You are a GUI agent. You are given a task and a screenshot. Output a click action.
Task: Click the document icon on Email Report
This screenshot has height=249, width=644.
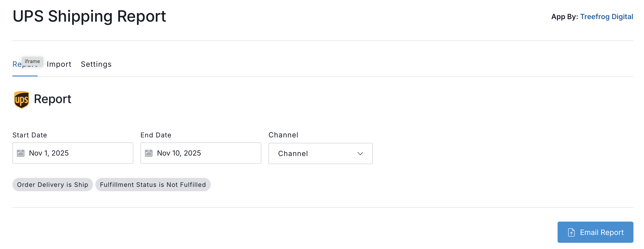tap(571, 232)
